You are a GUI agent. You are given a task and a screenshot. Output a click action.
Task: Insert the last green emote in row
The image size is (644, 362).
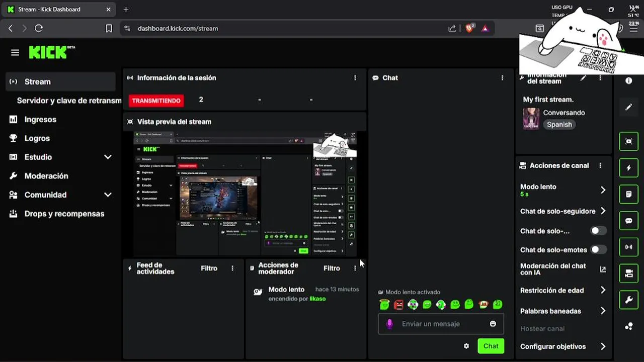[x=497, y=304]
